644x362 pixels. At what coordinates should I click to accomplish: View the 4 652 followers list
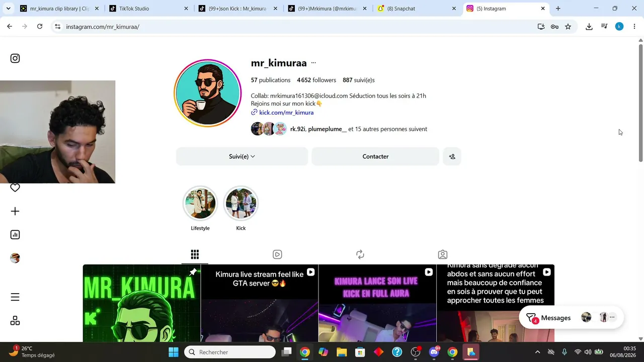pyautogui.click(x=316, y=80)
